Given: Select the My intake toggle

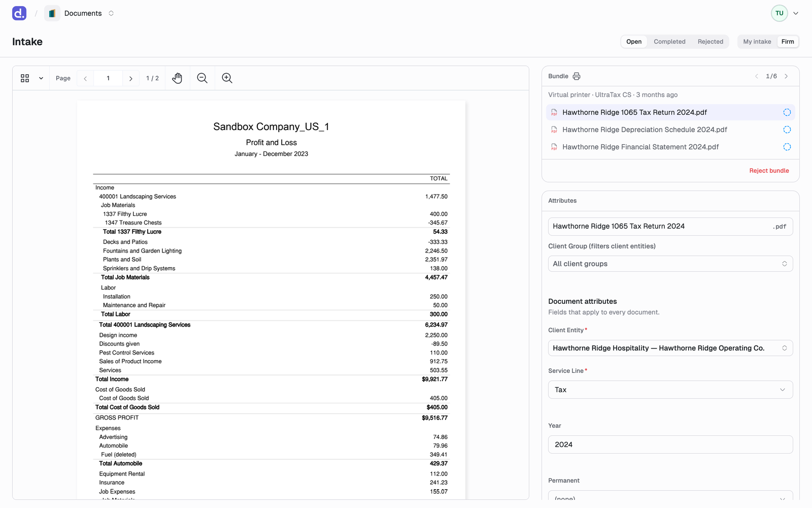Looking at the screenshot, I should [757, 42].
